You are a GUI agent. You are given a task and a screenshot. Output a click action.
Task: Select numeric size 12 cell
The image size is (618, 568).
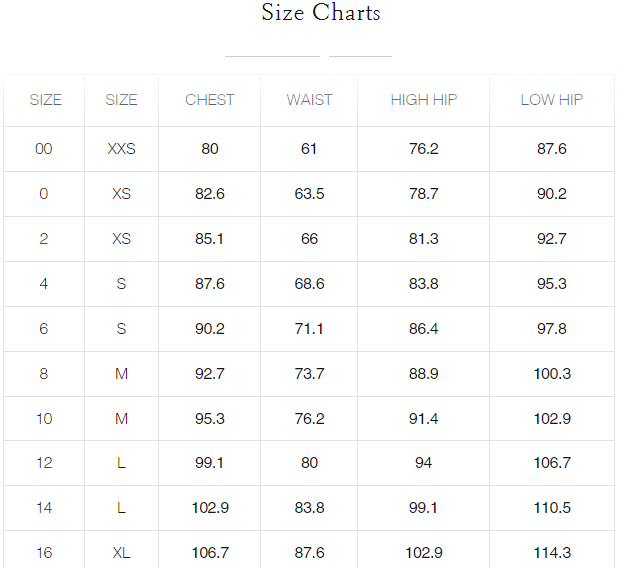(x=44, y=463)
